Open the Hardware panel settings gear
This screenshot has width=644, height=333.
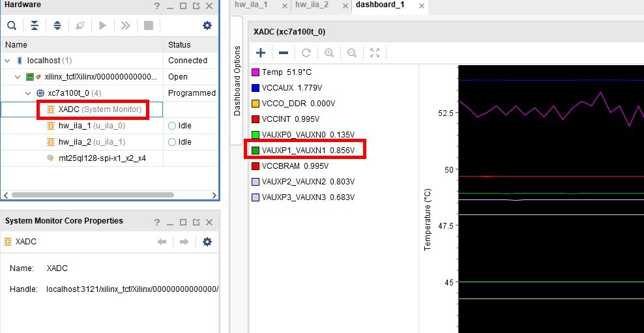pos(207,26)
